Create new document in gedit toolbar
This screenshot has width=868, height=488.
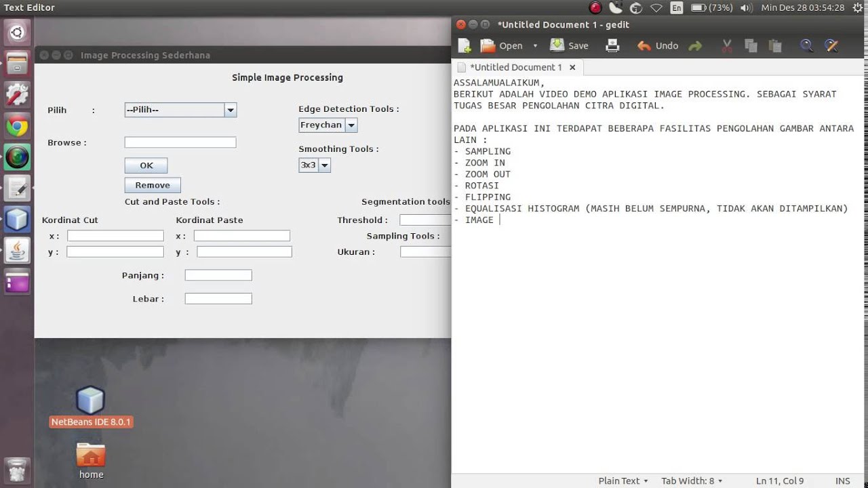pos(465,45)
